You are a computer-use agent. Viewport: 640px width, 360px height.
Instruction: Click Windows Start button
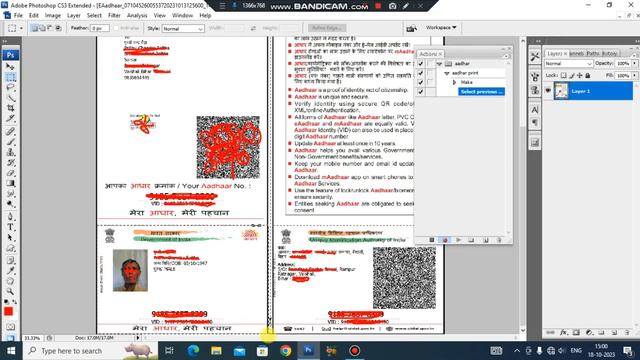point(11,351)
